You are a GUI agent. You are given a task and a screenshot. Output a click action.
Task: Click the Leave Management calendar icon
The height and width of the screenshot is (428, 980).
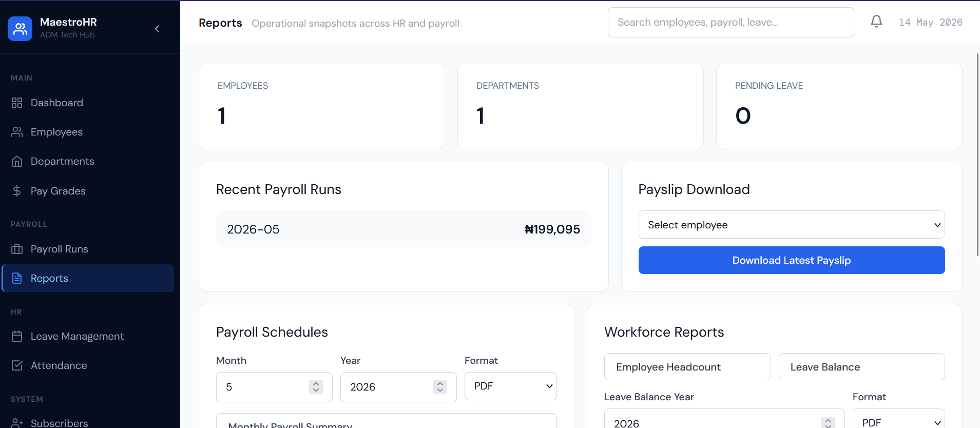tap(17, 336)
